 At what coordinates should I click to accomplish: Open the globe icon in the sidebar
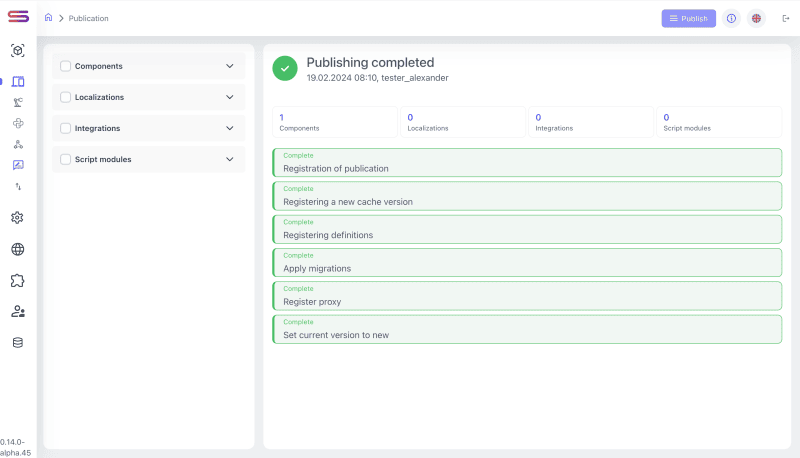[x=17, y=250]
